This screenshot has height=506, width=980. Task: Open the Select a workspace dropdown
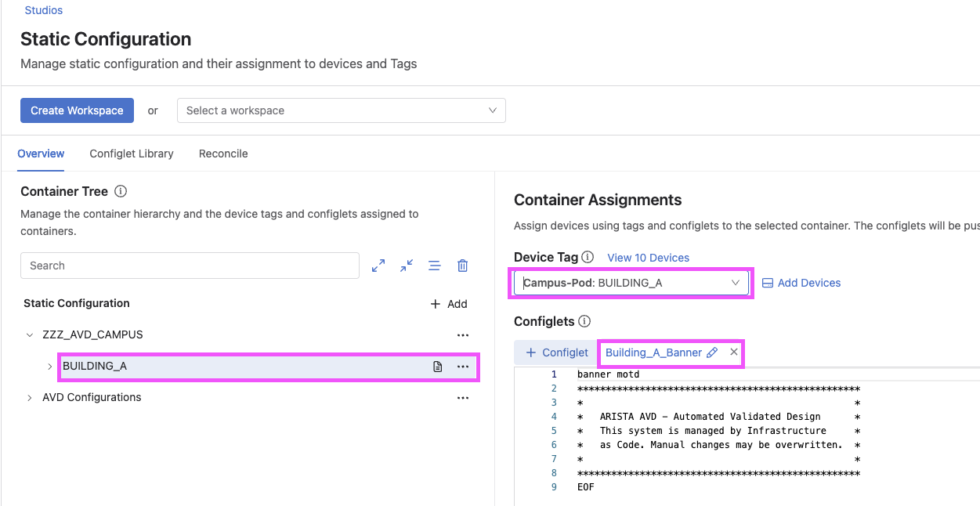tap(341, 110)
